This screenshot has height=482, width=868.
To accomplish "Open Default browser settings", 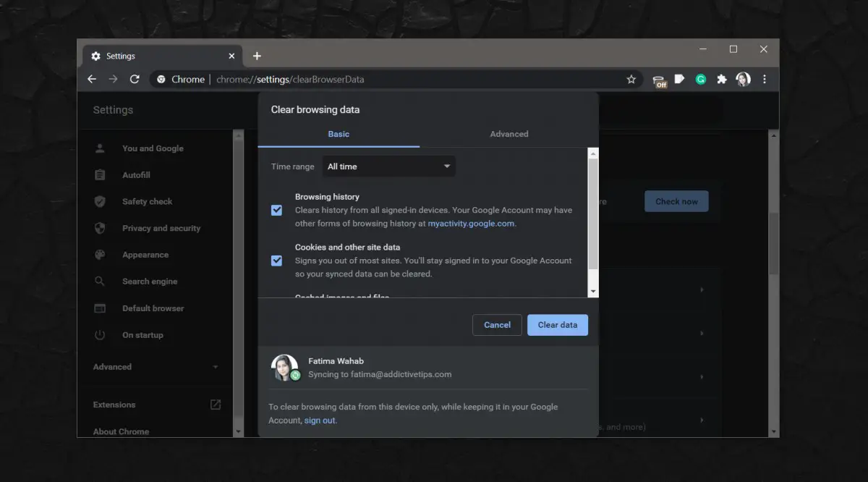I will point(153,308).
